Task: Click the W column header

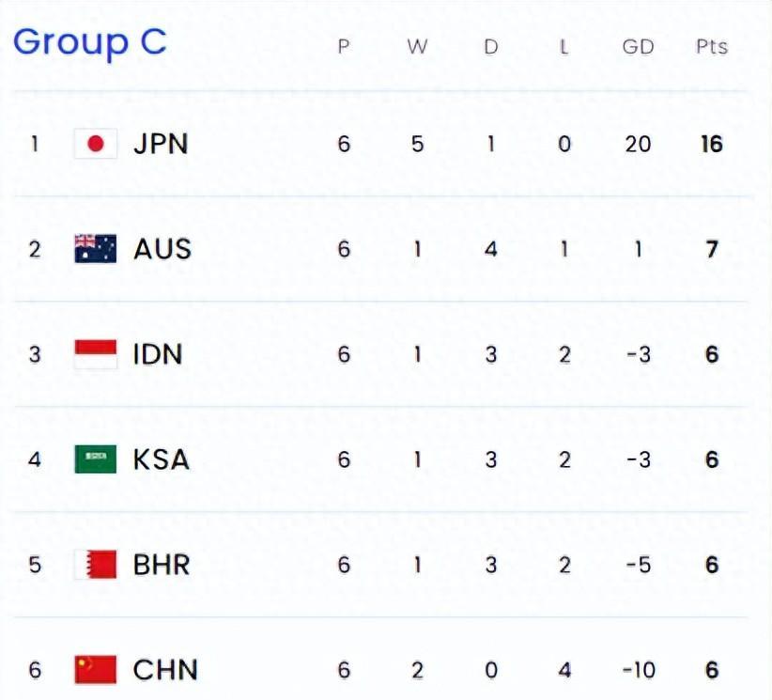Action: [417, 47]
